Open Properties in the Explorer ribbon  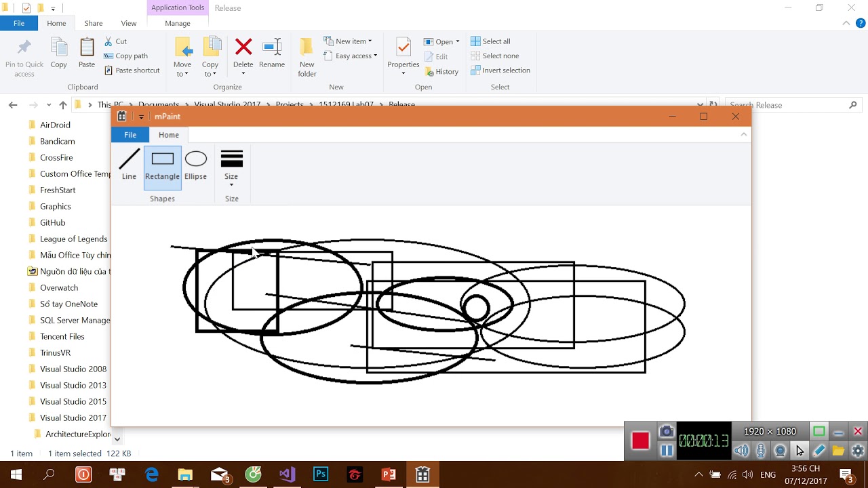(403, 56)
